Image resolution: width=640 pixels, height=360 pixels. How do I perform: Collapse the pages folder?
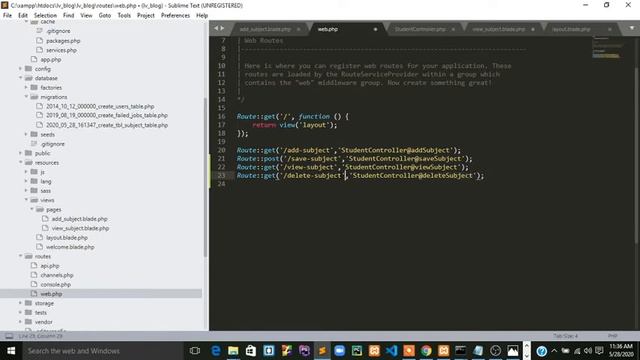click(x=32, y=209)
